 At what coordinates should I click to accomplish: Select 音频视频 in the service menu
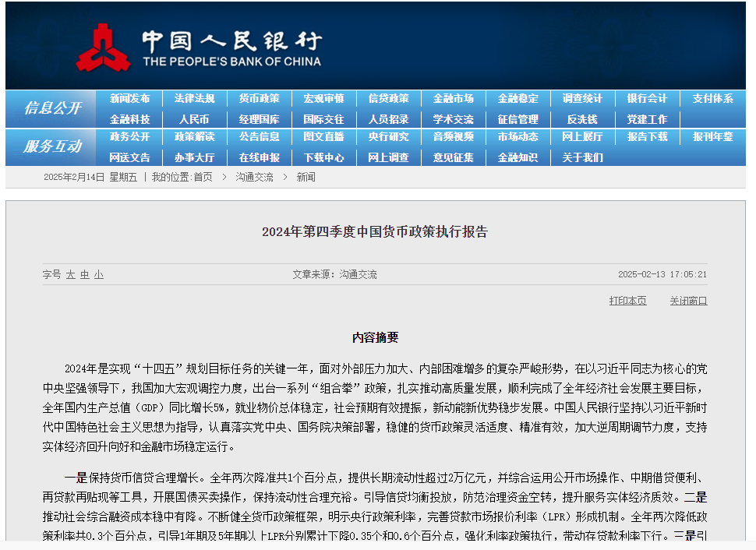coord(453,137)
